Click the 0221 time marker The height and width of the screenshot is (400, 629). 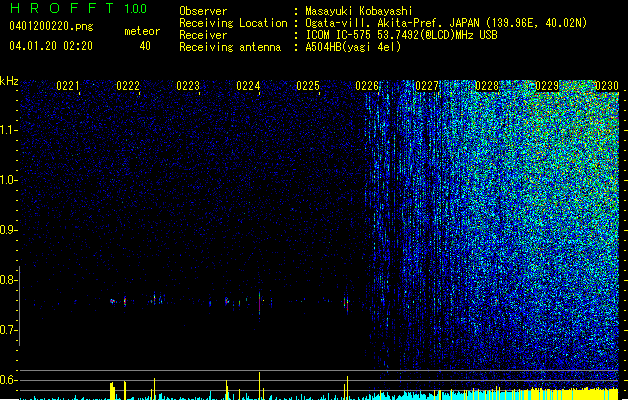68,86
